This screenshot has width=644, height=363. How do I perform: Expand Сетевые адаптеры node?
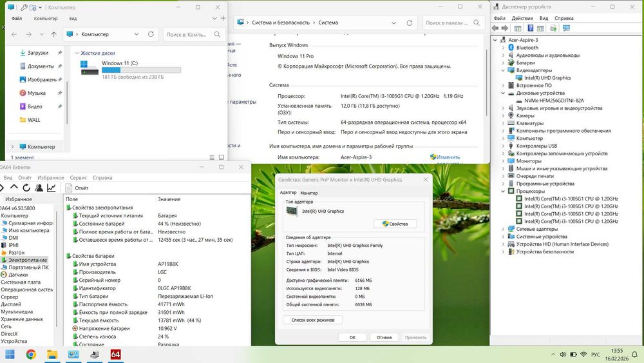coord(503,229)
